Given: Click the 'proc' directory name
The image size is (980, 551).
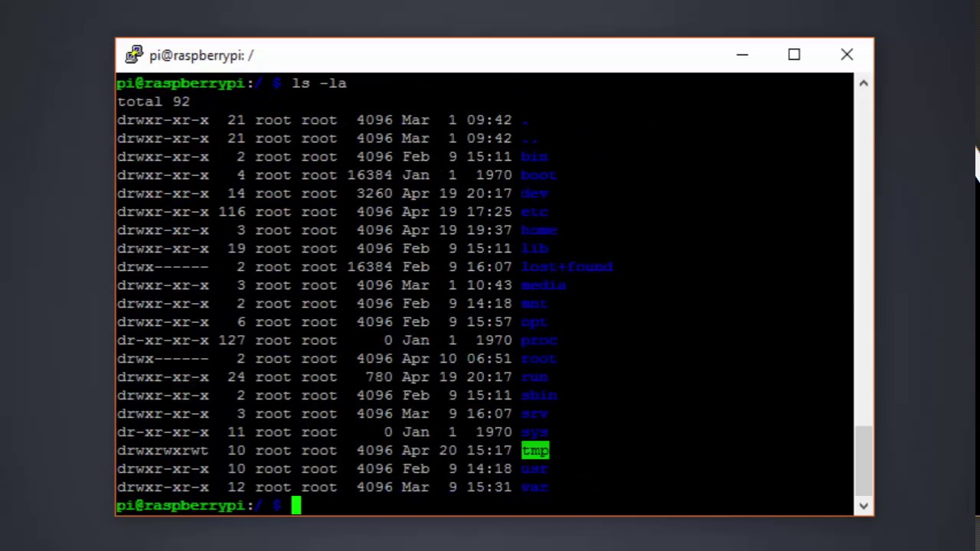Looking at the screenshot, I should point(539,340).
